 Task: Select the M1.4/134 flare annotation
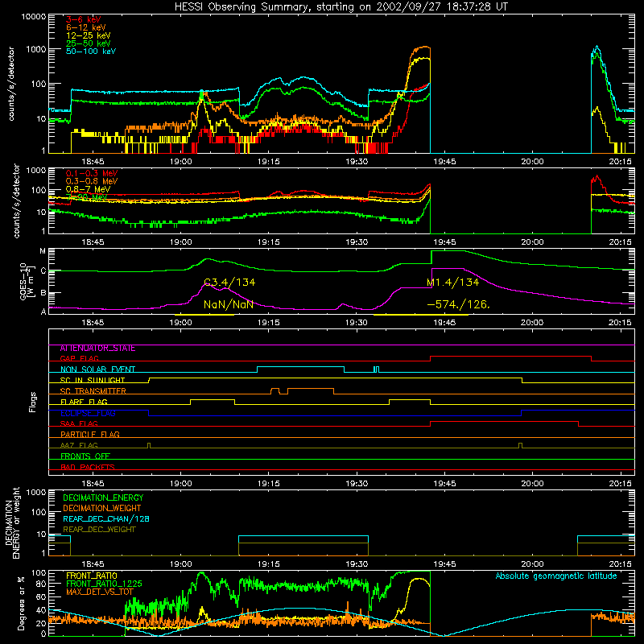[x=452, y=283]
